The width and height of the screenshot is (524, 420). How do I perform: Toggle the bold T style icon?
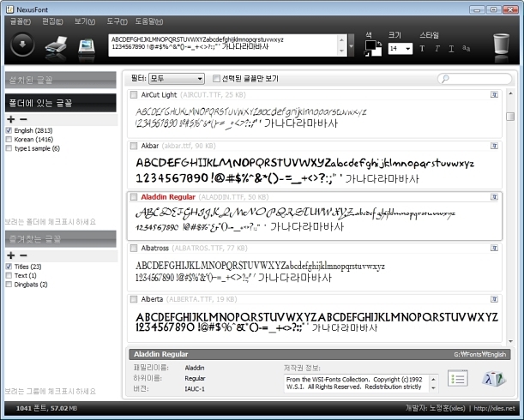click(x=422, y=49)
